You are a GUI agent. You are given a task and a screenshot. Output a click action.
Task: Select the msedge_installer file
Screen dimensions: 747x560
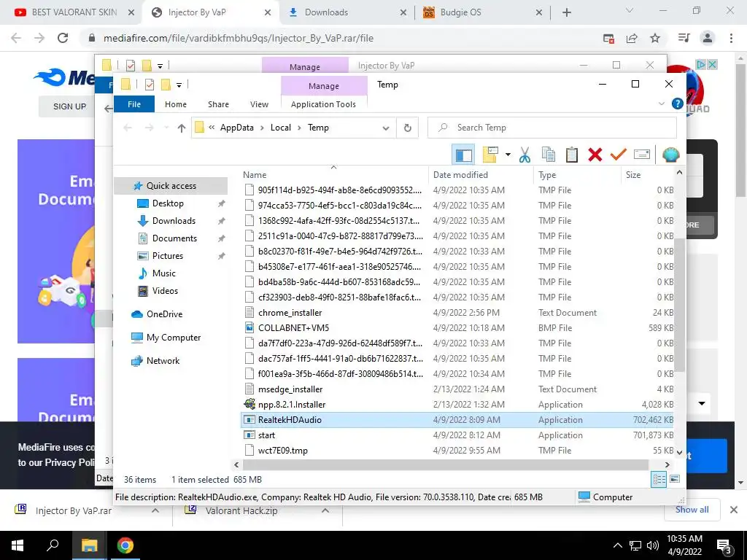tap(290, 389)
